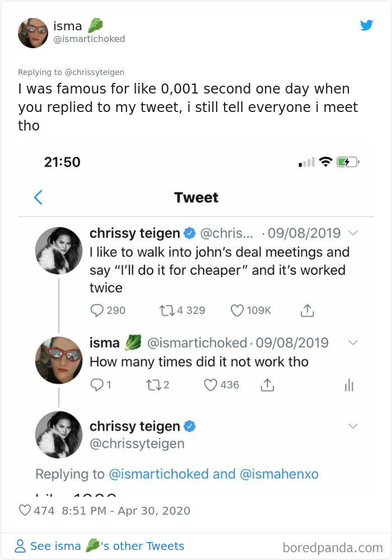Open the dropdown on the bottom Chrissy reply
The width and height of the screenshot is (392, 560).
[x=353, y=426]
